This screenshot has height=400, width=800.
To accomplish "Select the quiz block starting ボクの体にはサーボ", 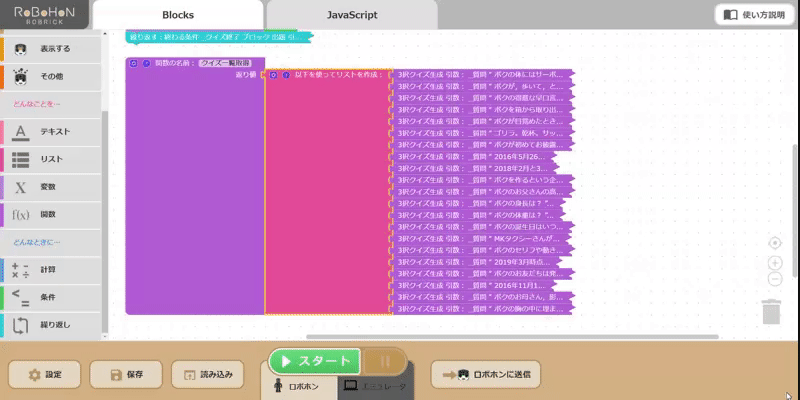I will click(483, 74).
